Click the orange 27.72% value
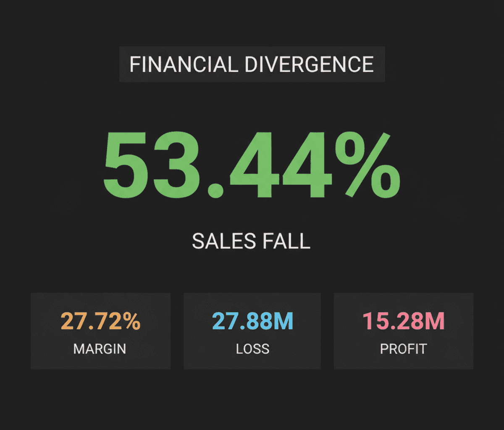 101,321
